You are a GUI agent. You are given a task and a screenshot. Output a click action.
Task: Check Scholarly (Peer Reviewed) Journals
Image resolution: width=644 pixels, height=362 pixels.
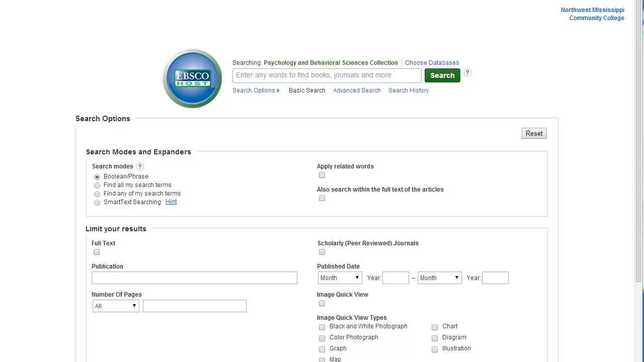coord(322,252)
